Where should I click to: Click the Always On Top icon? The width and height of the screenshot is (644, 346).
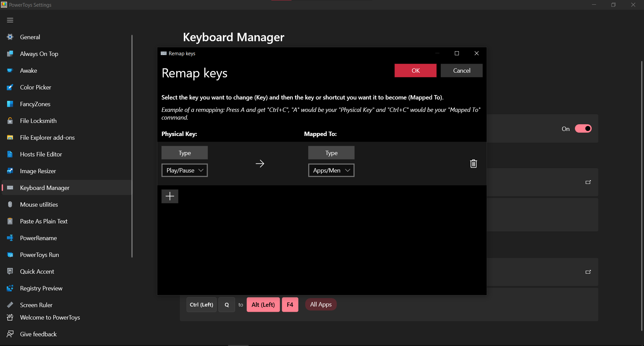10,54
